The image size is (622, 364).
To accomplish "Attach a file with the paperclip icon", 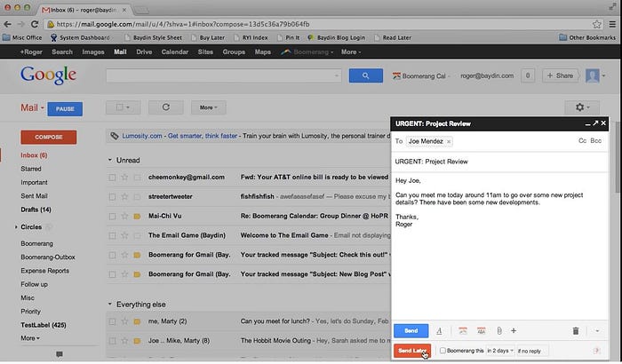I will [x=499, y=330].
